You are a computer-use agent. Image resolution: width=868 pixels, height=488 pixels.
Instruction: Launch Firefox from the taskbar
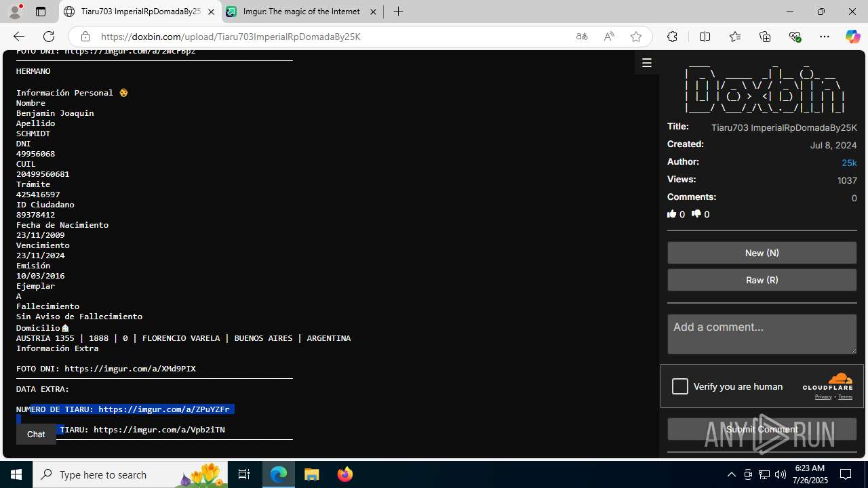344,474
